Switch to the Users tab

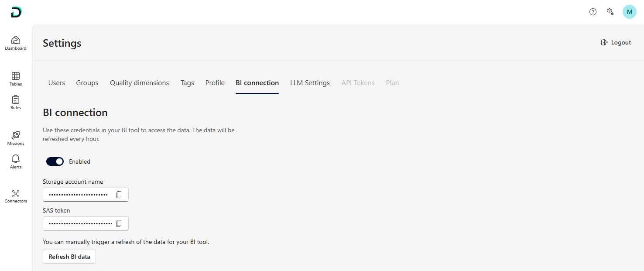(57, 83)
